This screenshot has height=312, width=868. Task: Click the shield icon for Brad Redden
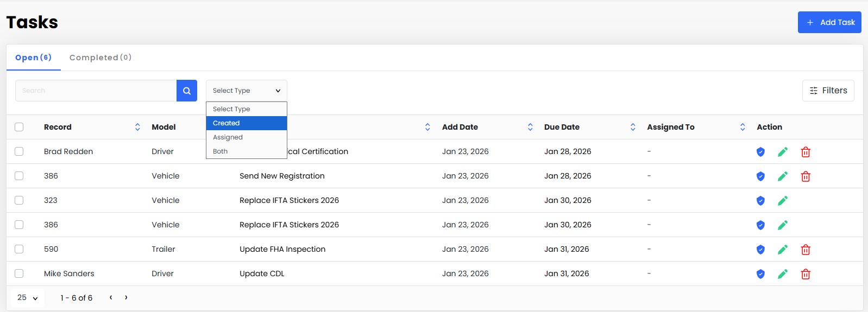click(760, 152)
